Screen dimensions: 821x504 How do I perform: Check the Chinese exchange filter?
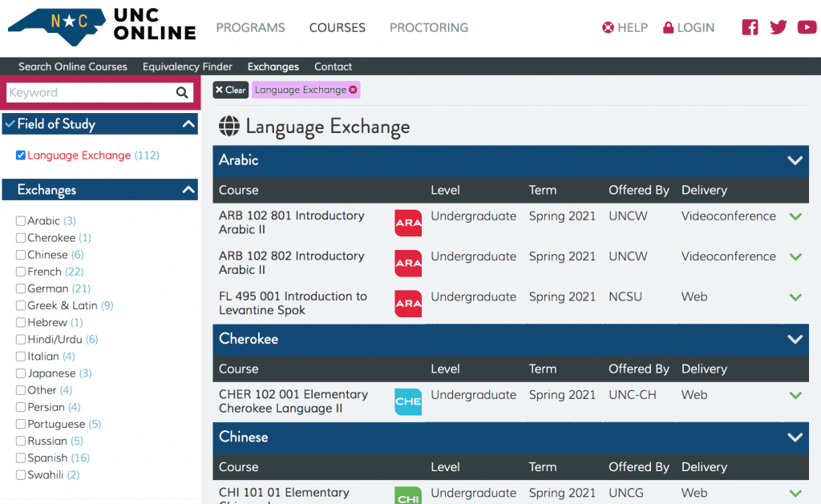[20, 255]
